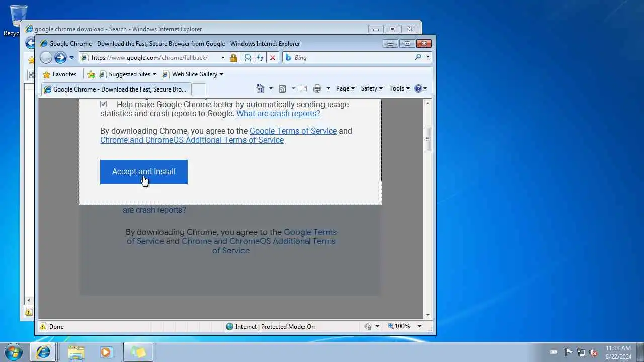Click the network tray icon

click(581, 352)
